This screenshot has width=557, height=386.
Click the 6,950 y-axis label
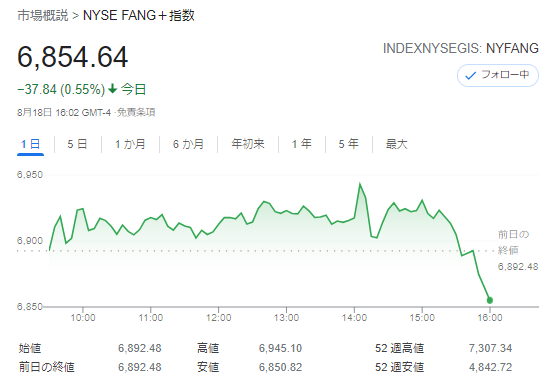tap(30, 175)
